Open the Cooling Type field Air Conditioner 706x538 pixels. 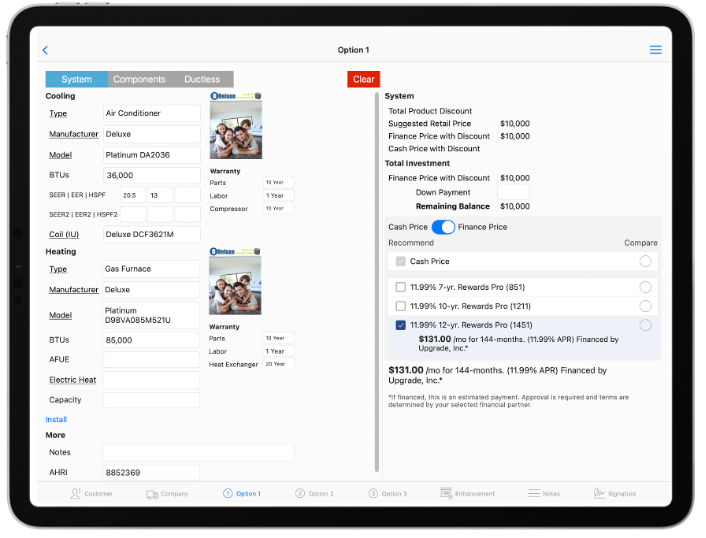coord(152,113)
